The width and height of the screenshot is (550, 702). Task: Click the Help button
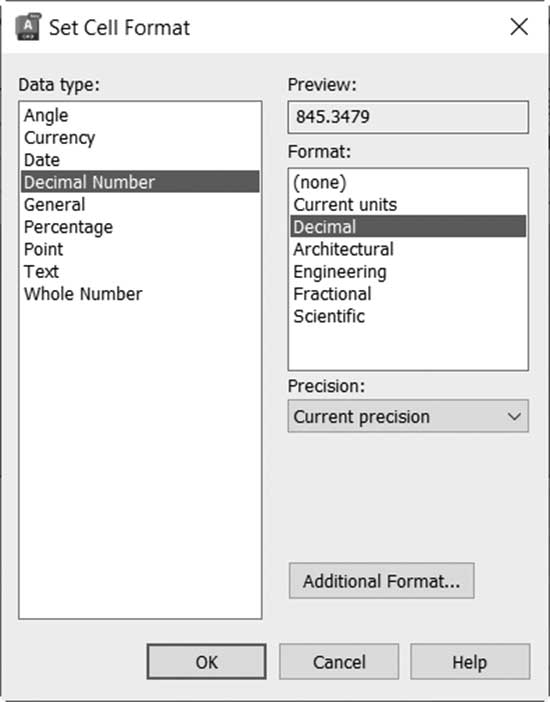(x=470, y=662)
